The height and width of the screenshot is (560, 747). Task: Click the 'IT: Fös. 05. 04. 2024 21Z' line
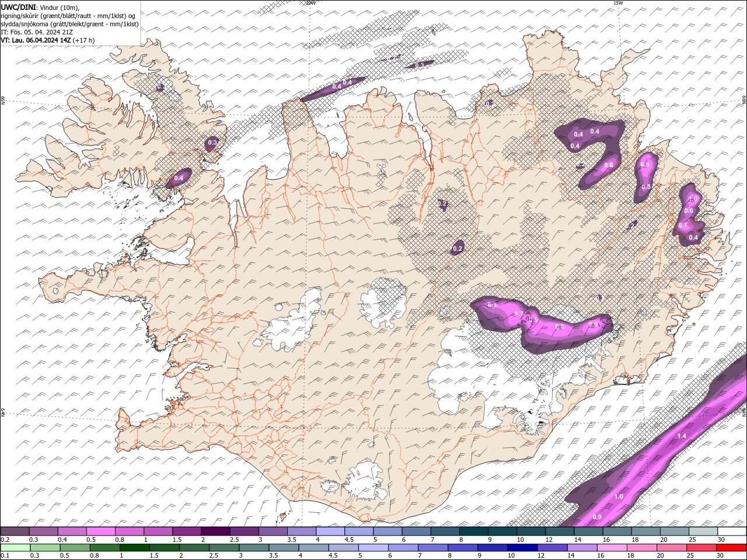click(37, 32)
